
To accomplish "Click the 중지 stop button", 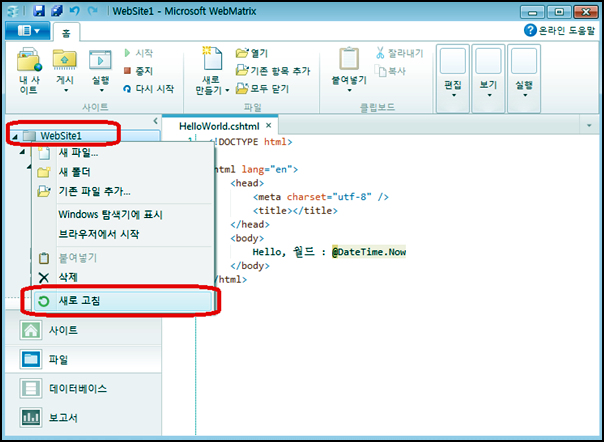I will pos(139,71).
